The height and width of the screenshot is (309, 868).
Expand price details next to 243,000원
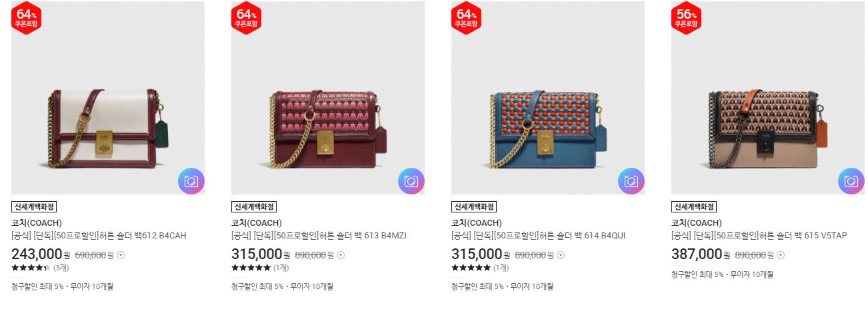(x=121, y=255)
